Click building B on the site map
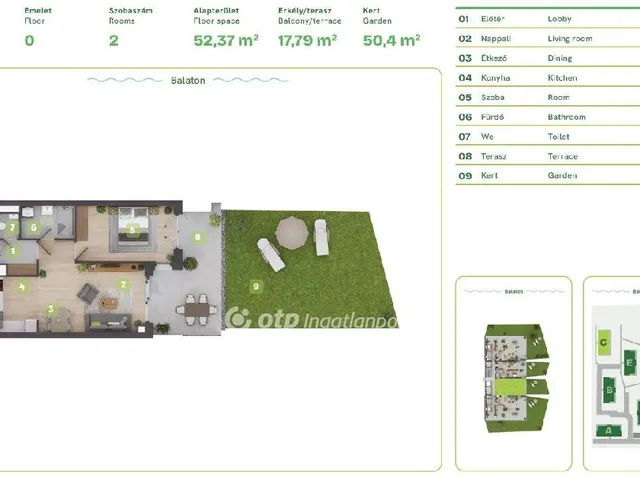 pyautogui.click(x=609, y=391)
